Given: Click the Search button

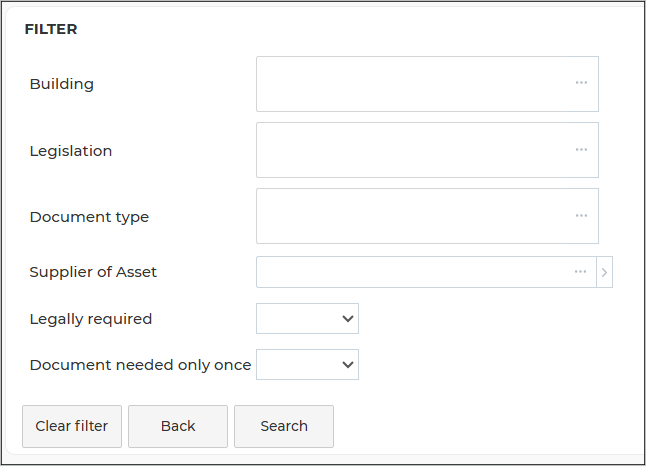Looking at the screenshot, I should [284, 426].
